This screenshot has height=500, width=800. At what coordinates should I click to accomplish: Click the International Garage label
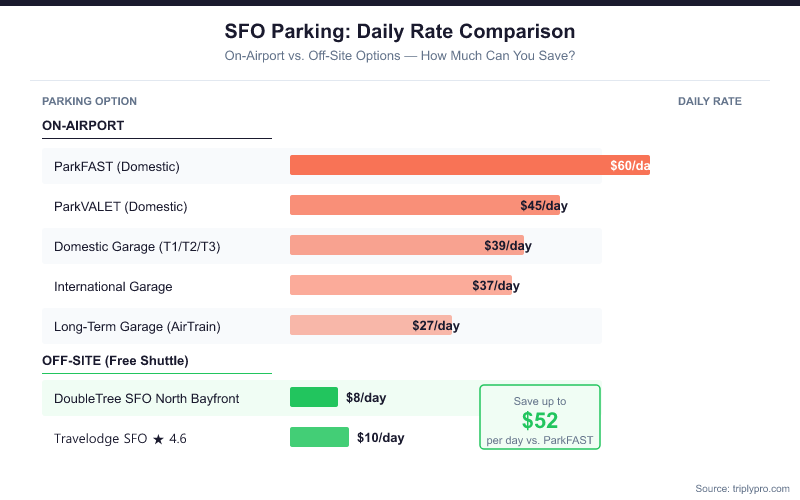pyautogui.click(x=113, y=286)
